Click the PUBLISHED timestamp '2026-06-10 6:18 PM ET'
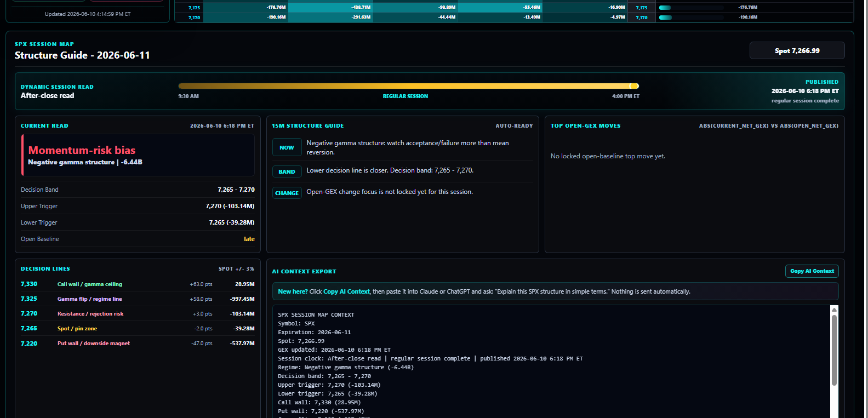Viewport: 868px width, 418px height. coord(805,91)
